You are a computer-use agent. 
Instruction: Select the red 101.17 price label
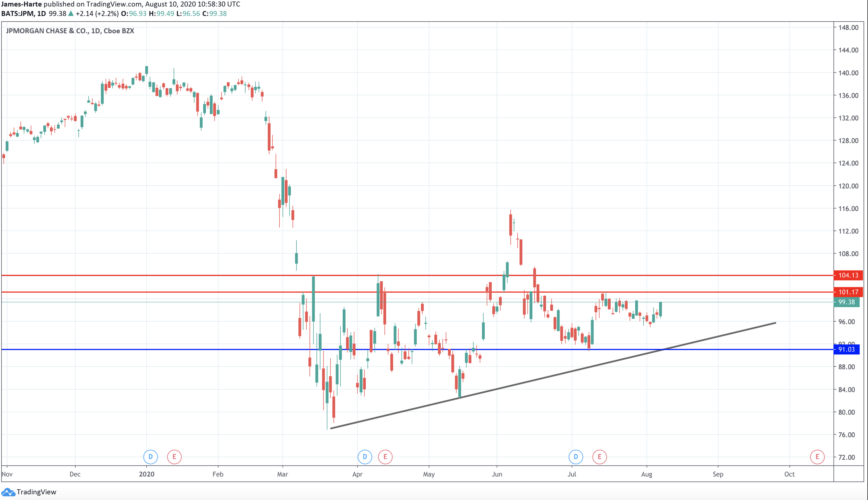tap(848, 292)
